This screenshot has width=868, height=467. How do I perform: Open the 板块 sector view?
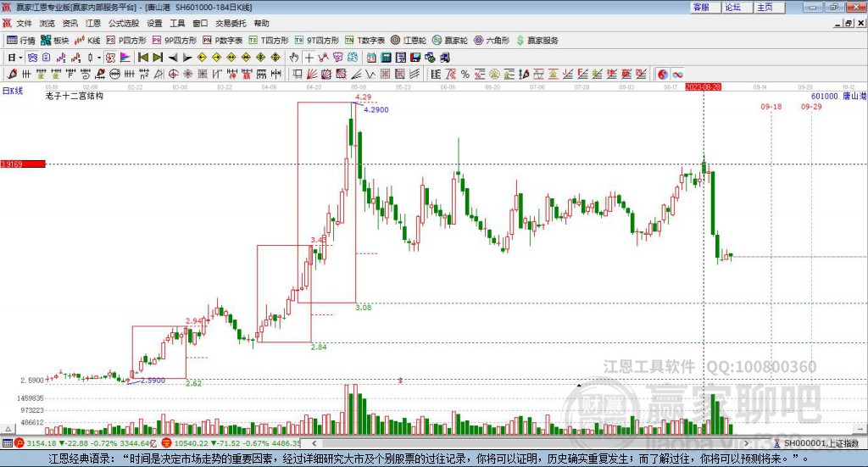(x=54, y=41)
